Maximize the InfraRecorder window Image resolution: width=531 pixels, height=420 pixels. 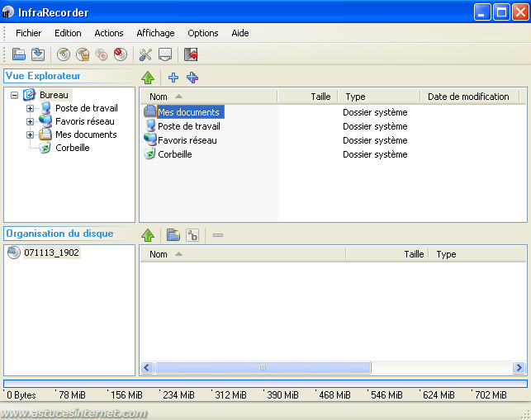pos(501,12)
